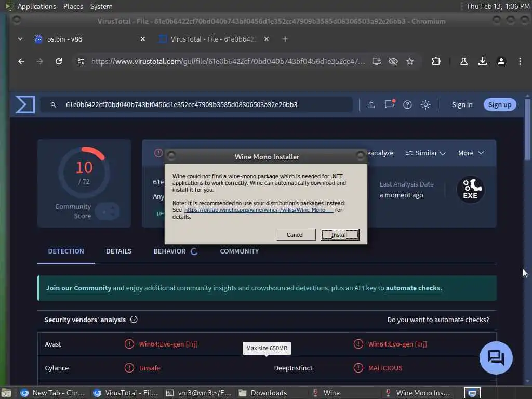Open the COMMUNITY tab

pyautogui.click(x=239, y=251)
